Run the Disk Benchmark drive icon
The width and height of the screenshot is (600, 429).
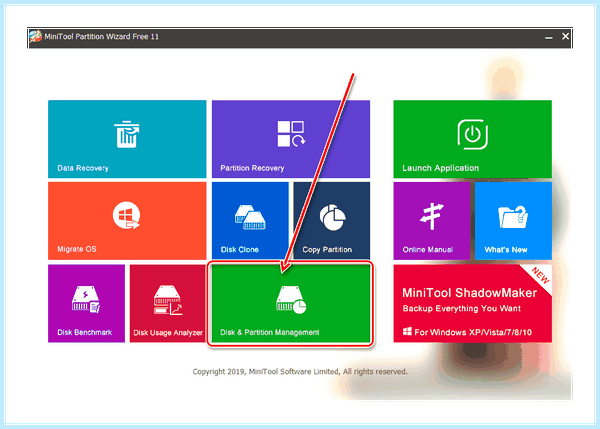(86, 299)
